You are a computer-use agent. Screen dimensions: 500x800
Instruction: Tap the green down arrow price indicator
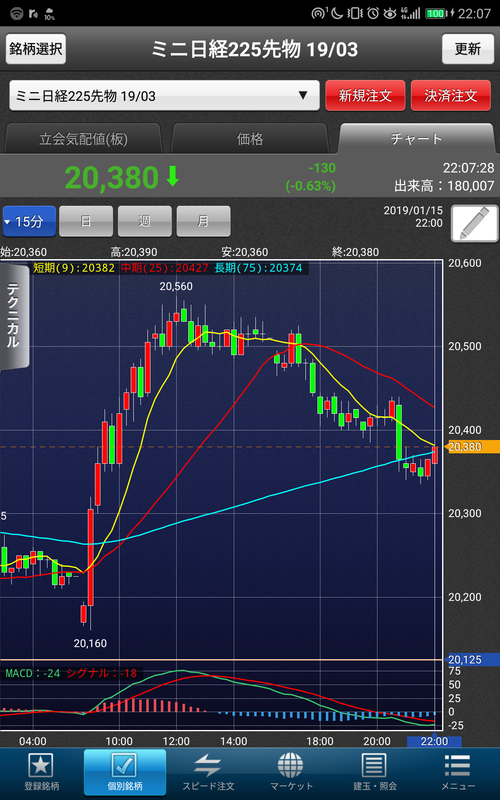point(172,177)
